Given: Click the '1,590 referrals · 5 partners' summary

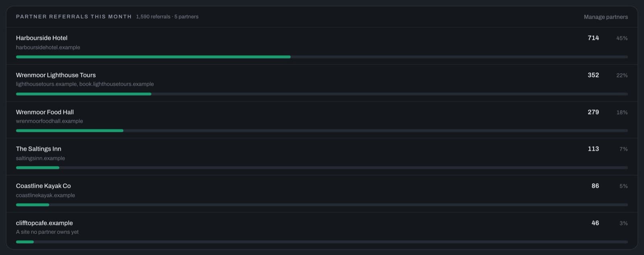Looking at the screenshot, I should [x=167, y=17].
